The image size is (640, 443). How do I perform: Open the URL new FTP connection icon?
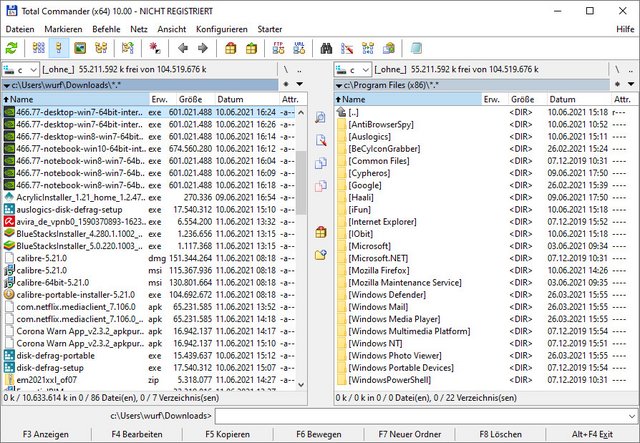(x=299, y=49)
